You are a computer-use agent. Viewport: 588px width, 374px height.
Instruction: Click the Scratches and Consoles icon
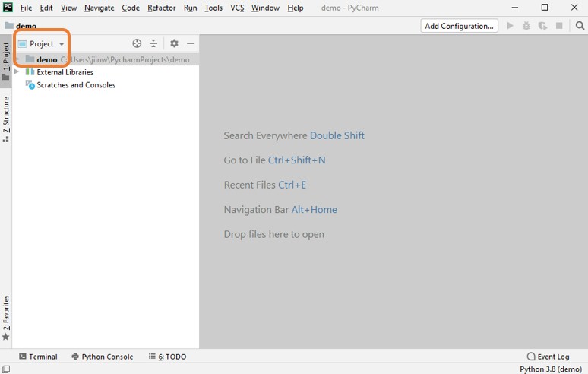[x=30, y=85]
